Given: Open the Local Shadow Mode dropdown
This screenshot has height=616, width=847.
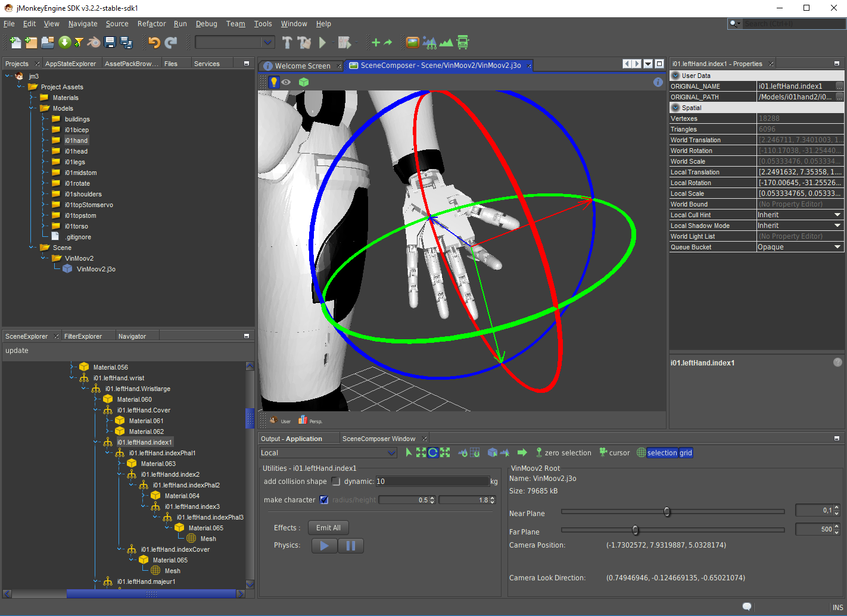Looking at the screenshot, I should (x=837, y=226).
